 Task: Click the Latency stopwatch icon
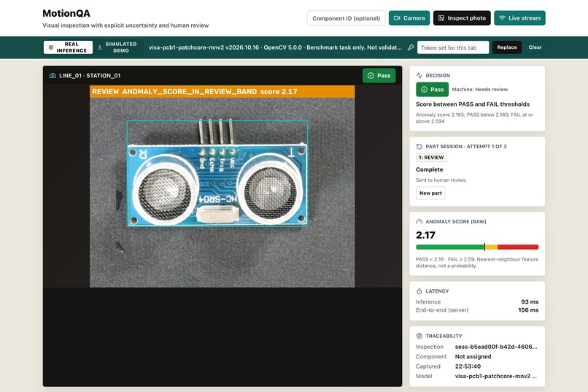coord(419,291)
